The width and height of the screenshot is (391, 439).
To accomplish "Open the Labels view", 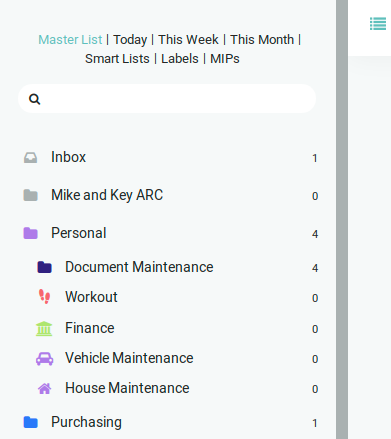I will (180, 59).
